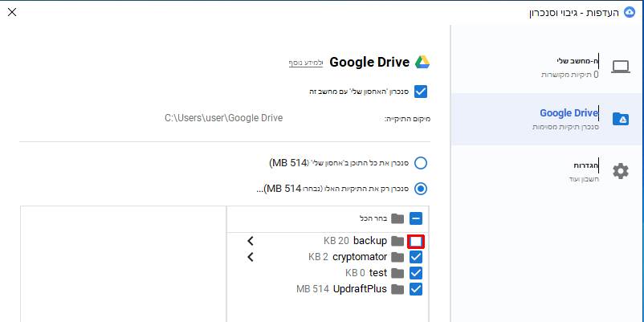Click the KB 0 size for test
Viewport: 644px width, 322px height.
point(355,273)
